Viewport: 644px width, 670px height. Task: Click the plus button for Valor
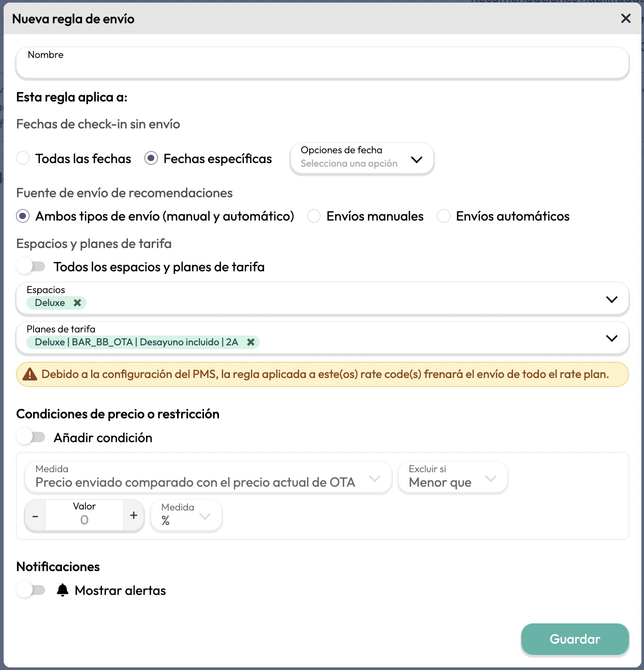134,516
